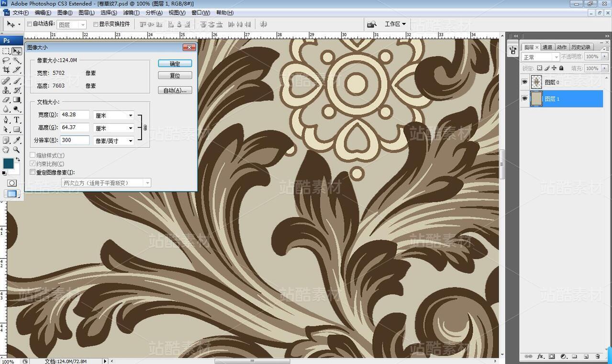Hide layer 图层 1 with eye icon
Image resolution: width=612 pixels, height=364 pixels.
pyautogui.click(x=524, y=98)
